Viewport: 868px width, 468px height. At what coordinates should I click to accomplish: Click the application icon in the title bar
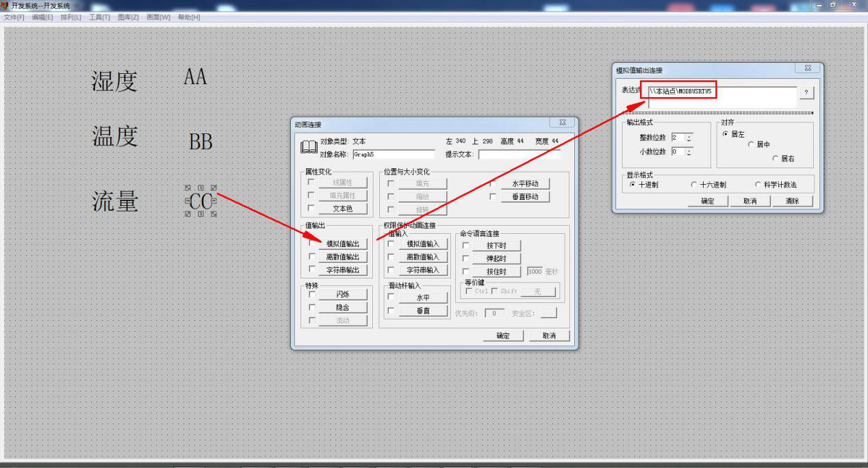pyautogui.click(x=5, y=5)
